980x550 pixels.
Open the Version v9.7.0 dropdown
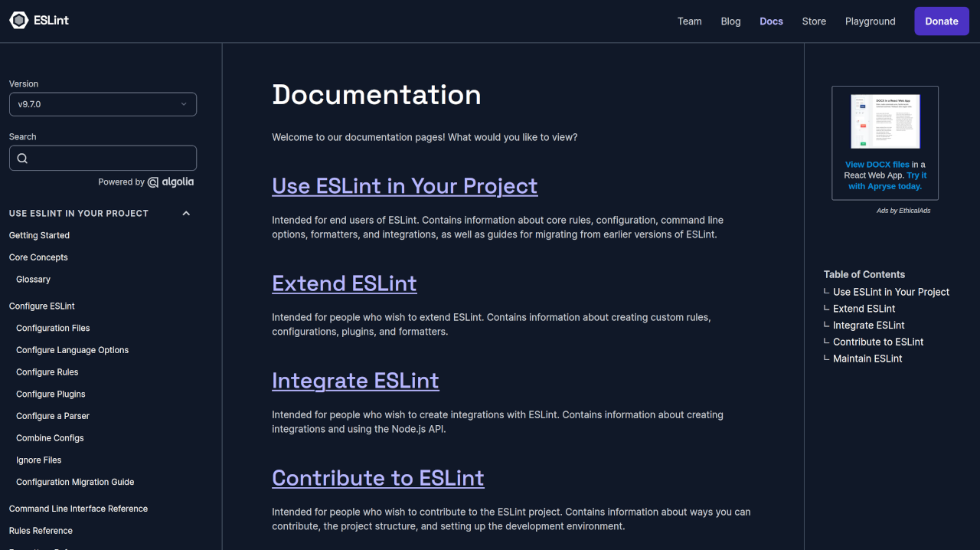coord(103,104)
